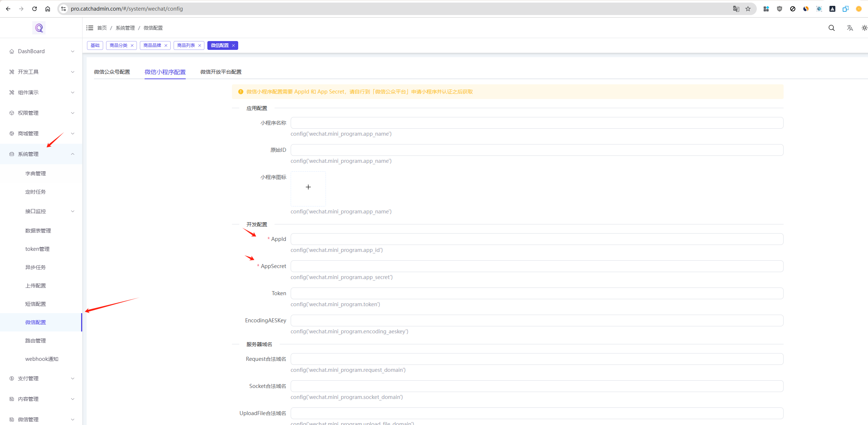
Task: Open 数据表管理 in the sidebar
Action: pyautogui.click(x=41, y=231)
